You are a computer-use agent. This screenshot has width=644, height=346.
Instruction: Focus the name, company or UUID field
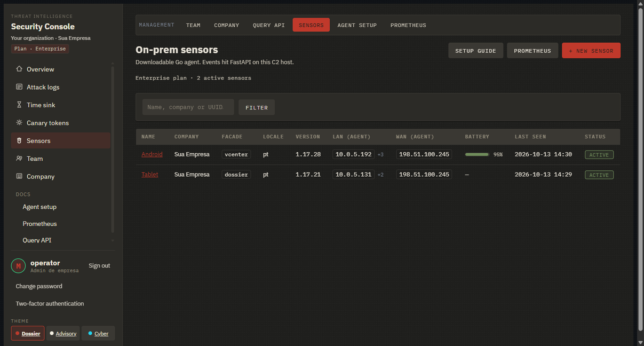(x=188, y=107)
